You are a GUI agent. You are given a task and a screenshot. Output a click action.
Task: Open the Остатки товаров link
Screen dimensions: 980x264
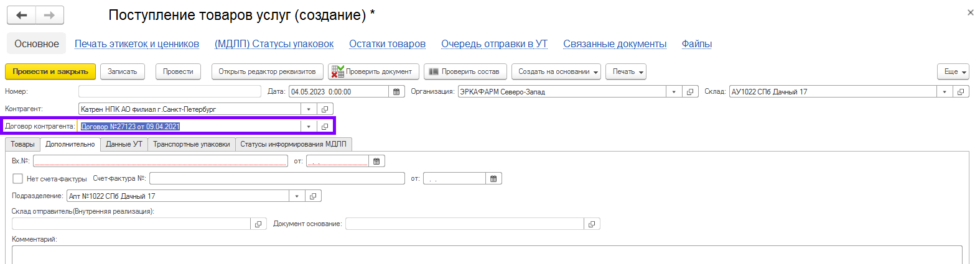tap(387, 44)
